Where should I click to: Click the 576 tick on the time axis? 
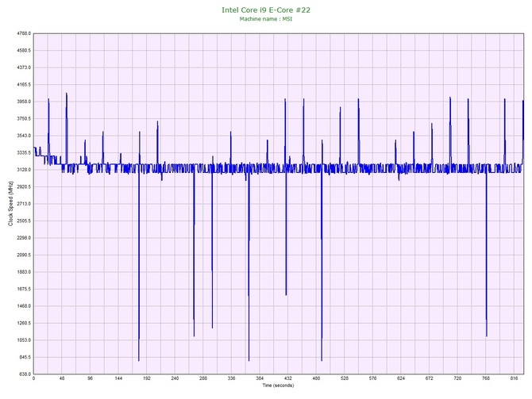point(372,378)
